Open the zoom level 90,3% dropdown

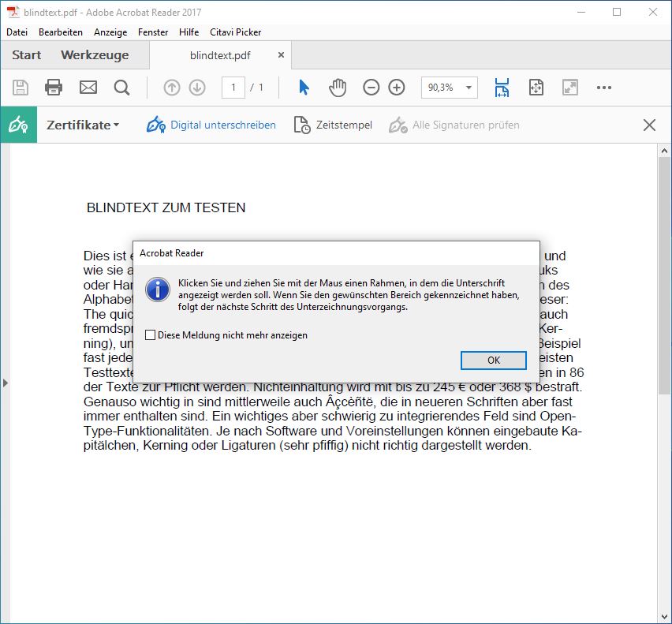(469, 88)
